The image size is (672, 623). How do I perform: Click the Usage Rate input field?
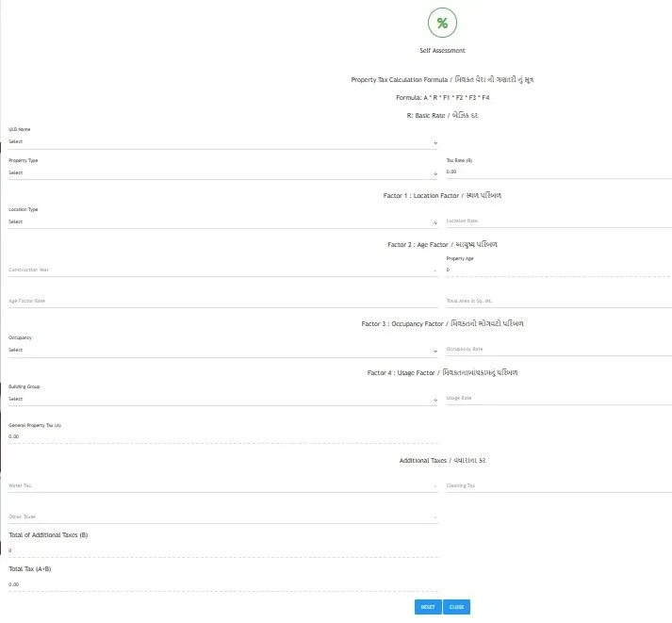point(556,398)
